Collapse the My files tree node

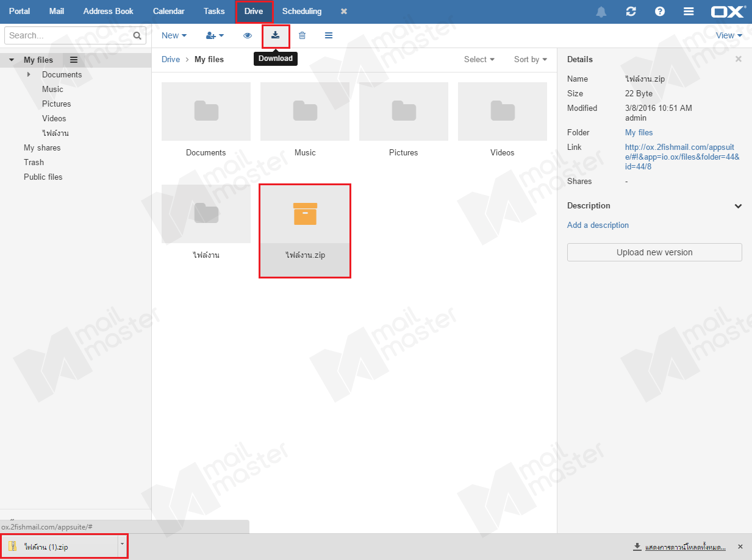point(12,60)
